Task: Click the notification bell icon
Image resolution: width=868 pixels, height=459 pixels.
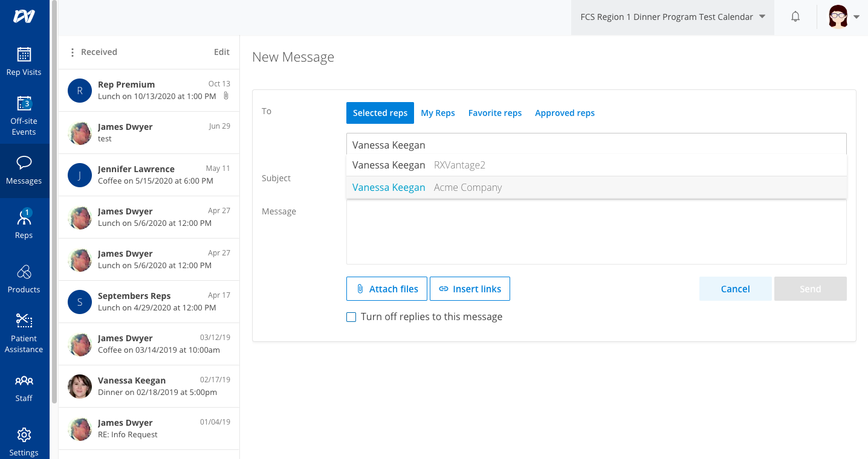Action: pos(795,17)
